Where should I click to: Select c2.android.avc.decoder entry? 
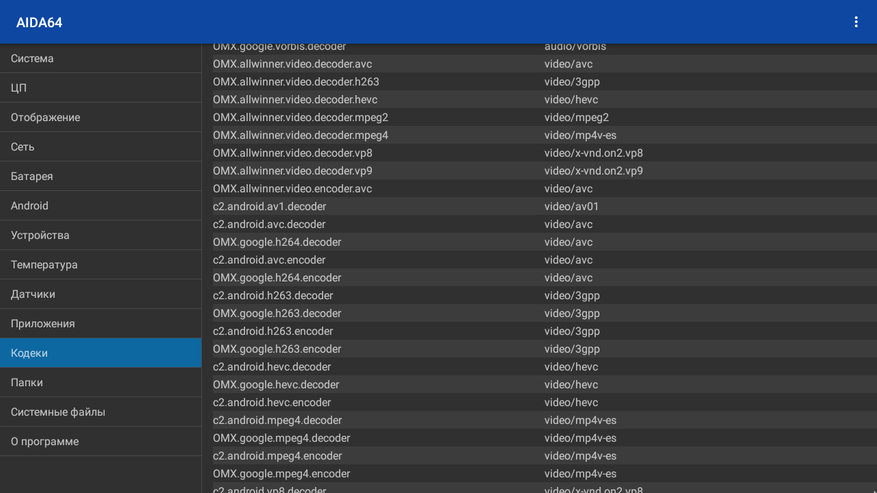[x=545, y=224]
